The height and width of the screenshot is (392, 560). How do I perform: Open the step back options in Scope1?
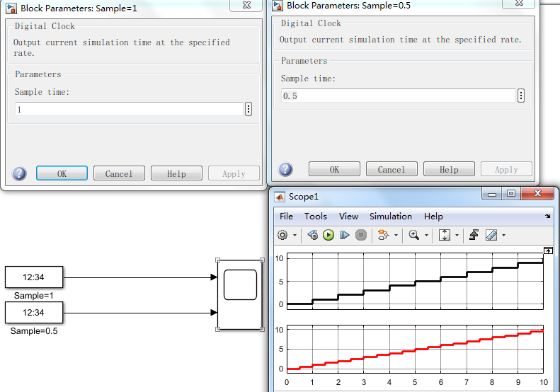(312, 236)
